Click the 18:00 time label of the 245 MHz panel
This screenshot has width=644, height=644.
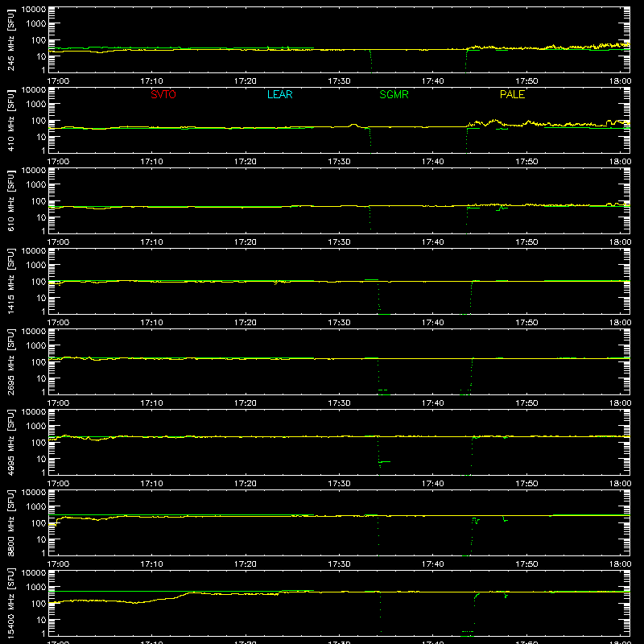click(620, 81)
